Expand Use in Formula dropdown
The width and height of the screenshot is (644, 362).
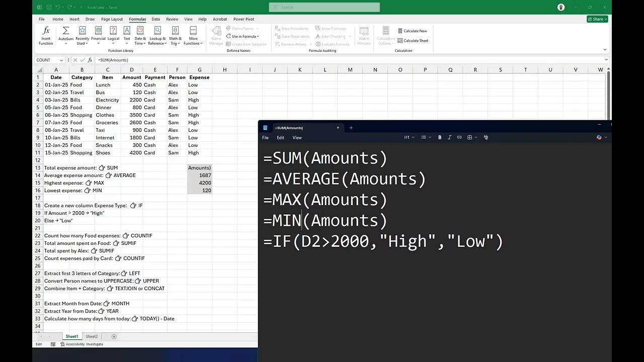pos(243,36)
